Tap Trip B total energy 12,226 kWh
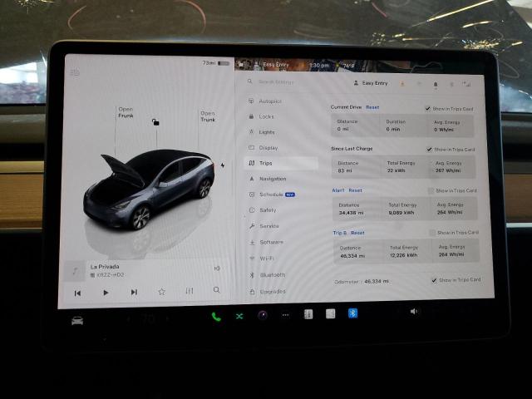 coord(404,255)
